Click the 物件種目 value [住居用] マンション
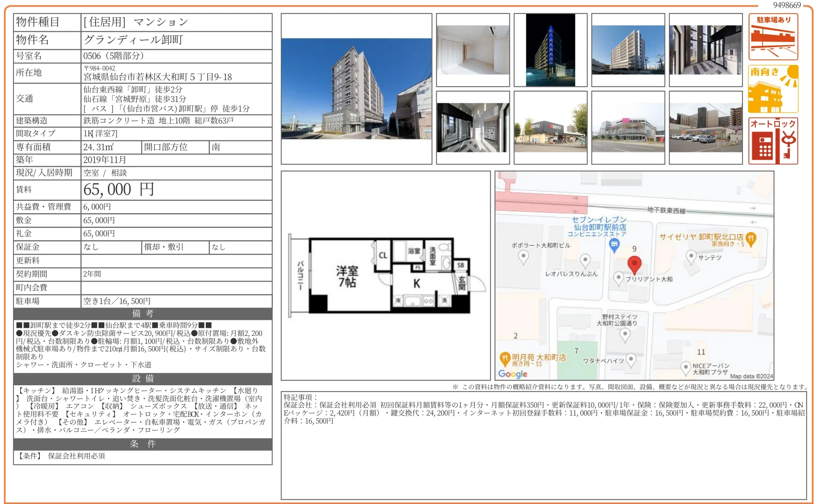 [x=136, y=22]
